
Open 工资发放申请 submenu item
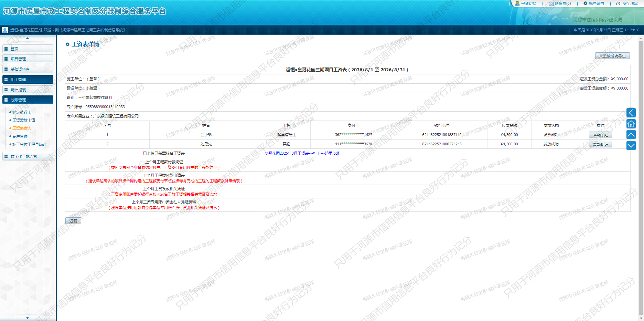coord(24,120)
